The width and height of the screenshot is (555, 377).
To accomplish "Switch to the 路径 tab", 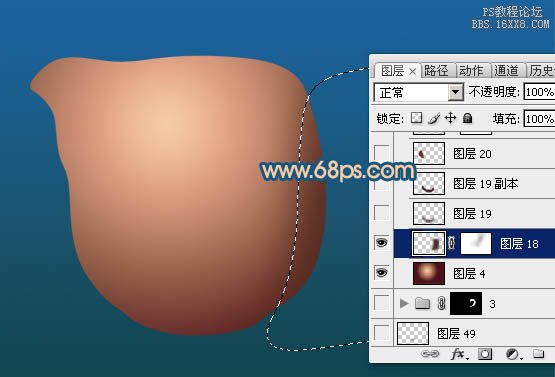I will pyautogui.click(x=436, y=70).
